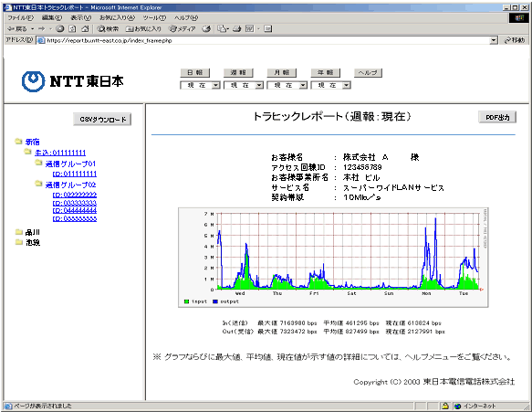Open the forward button history dropdown arrow

click(x=50, y=29)
